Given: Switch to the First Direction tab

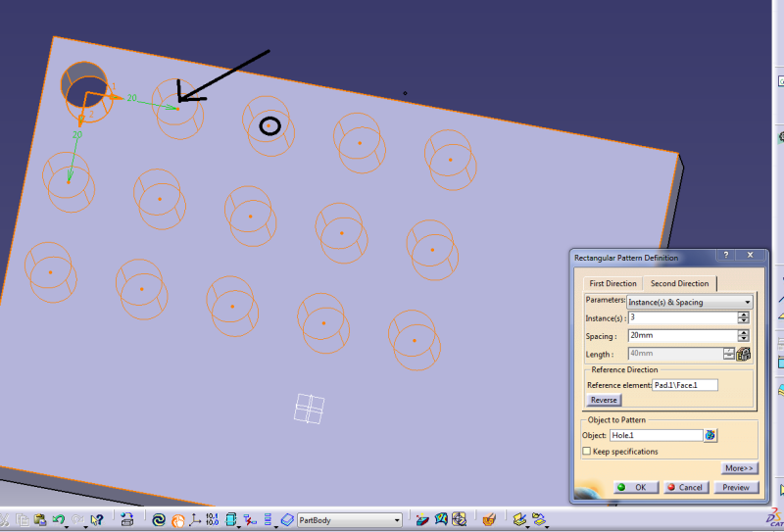Looking at the screenshot, I should [x=613, y=283].
